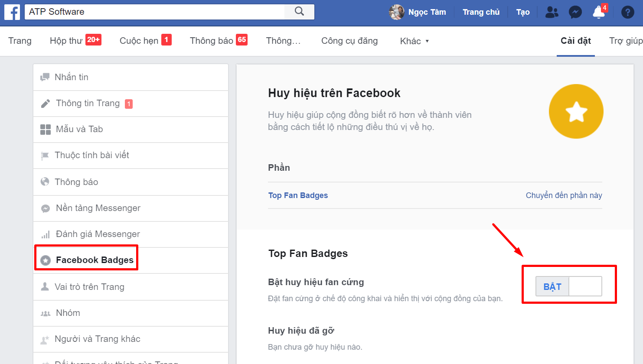This screenshot has height=364, width=643.
Task: Open Vai trò trên Trang settings
Action: [x=89, y=287]
